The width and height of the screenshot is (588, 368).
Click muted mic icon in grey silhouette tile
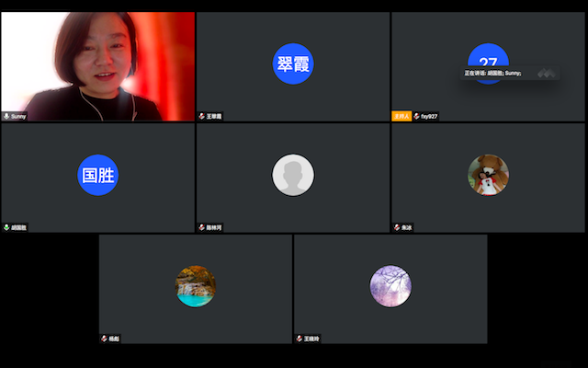pyautogui.click(x=202, y=226)
